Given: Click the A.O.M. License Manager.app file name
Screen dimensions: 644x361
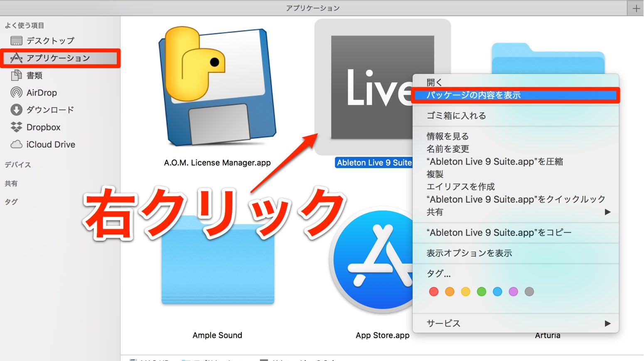Looking at the screenshot, I should [217, 163].
